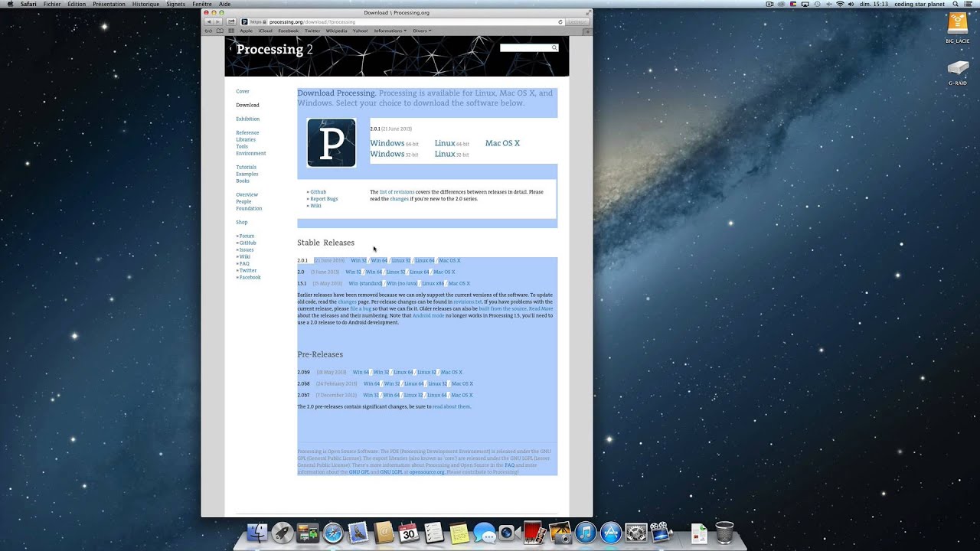Click the Report Bugs link
The width and height of the screenshot is (980, 551).
[x=324, y=199]
